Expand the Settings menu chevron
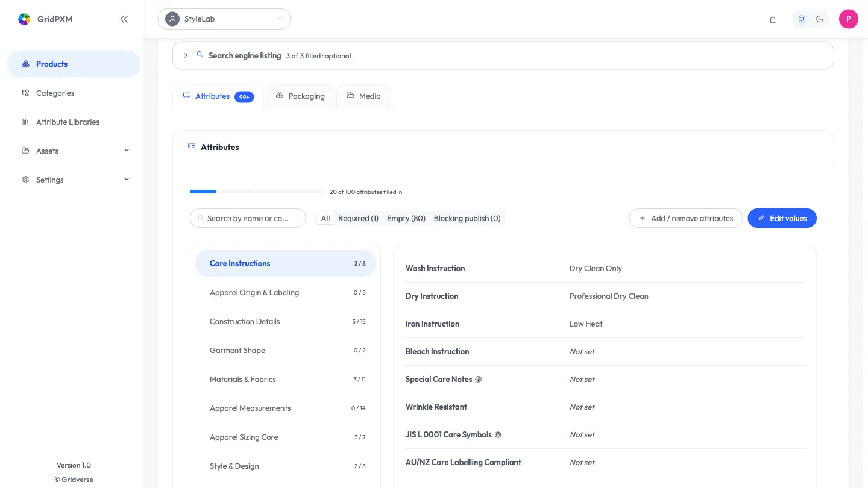The image size is (868, 488). click(x=127, y=180)
